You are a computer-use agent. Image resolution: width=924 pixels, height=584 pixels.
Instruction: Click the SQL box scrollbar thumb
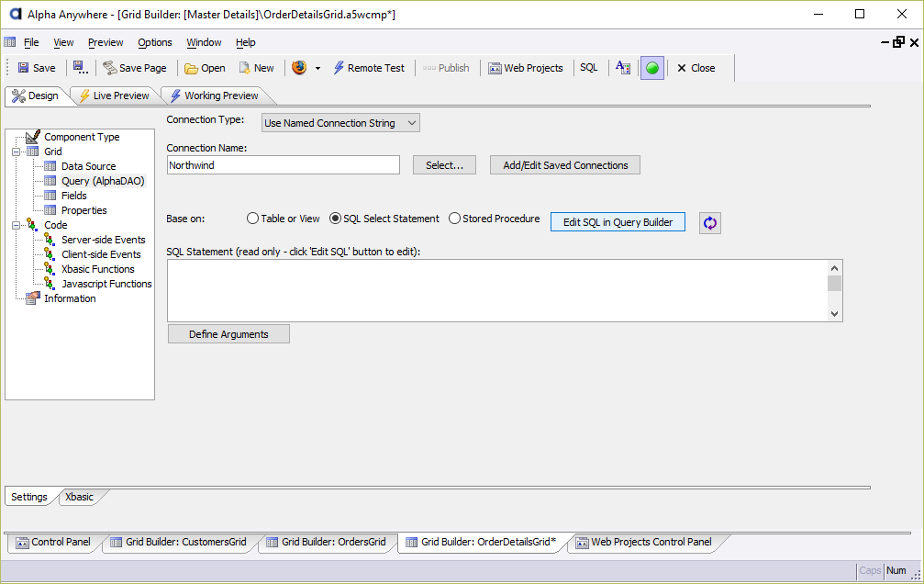click(x=834, y=283)
